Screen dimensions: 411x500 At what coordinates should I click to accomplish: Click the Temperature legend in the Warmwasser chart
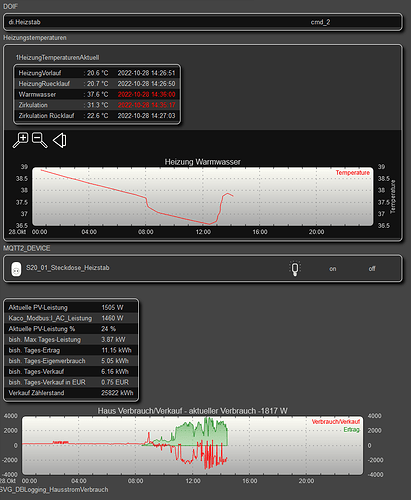tap(353, 173)
